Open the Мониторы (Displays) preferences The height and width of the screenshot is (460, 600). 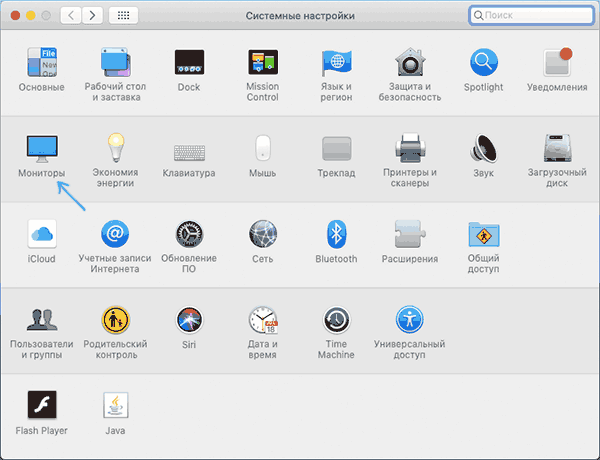coord(41,149)
